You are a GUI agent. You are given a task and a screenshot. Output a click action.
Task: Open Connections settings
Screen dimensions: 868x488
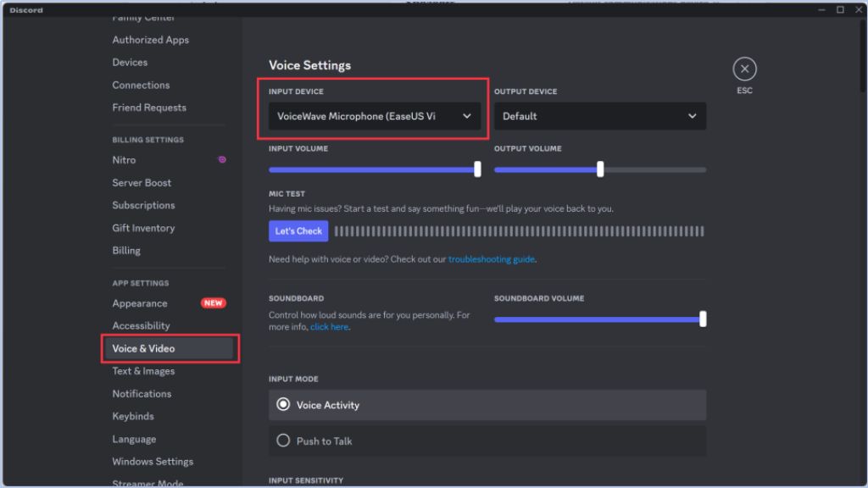[141, 86]
